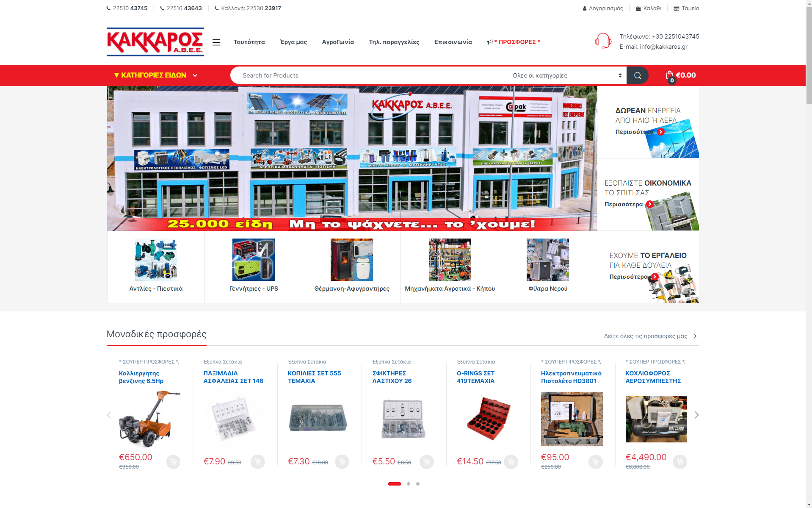This screenshot has width=812, height=508.
Task: Click the magnifier search button
Action: tap(637, 75)
